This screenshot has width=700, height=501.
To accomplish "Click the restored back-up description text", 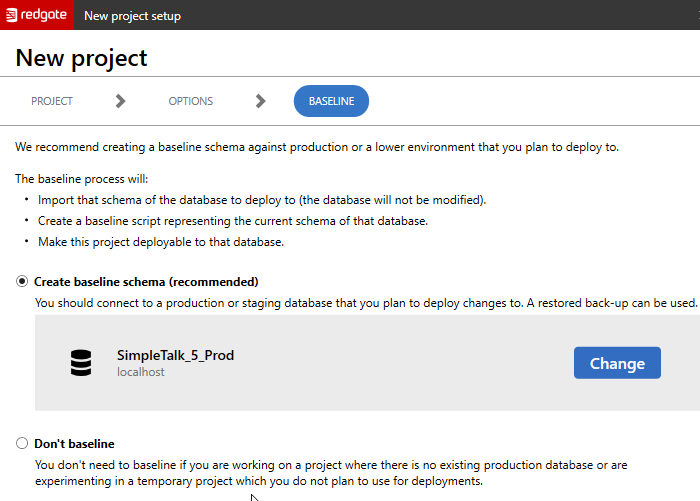I will (x=365, y=301).
